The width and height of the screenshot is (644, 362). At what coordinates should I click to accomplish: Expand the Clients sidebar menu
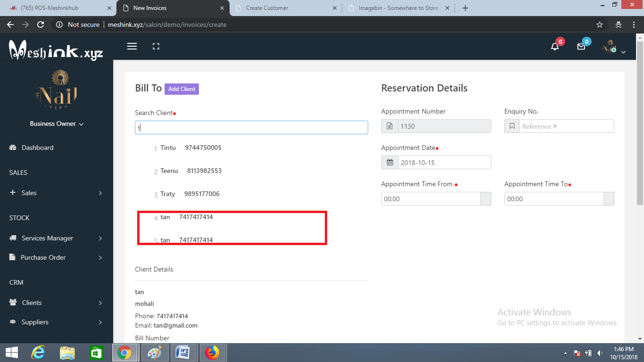click(x=57, y=303)
